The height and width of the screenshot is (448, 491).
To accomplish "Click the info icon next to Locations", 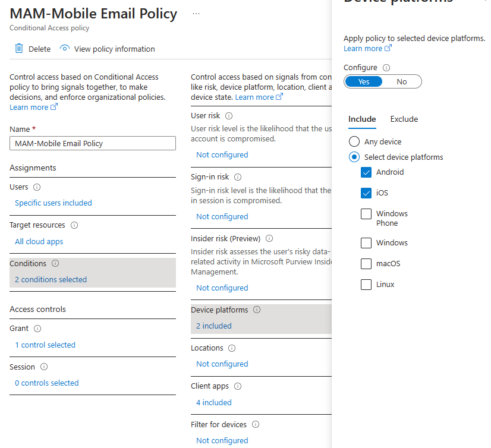I will 232,348.
